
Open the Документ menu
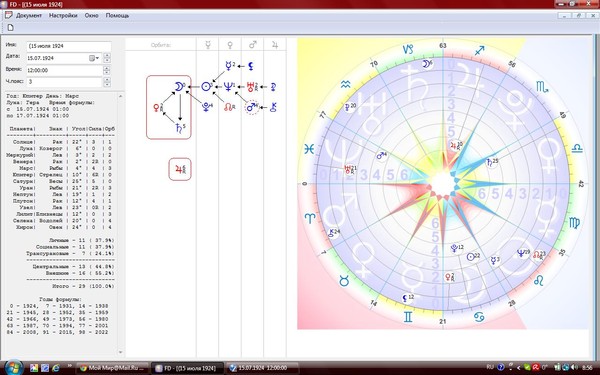point(29,16)
